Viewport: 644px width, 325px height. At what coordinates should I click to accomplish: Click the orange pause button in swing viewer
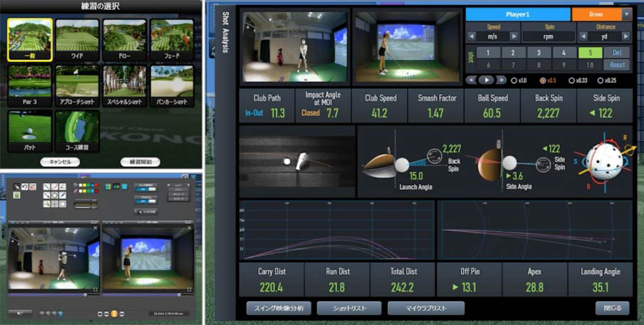(114, 314)
